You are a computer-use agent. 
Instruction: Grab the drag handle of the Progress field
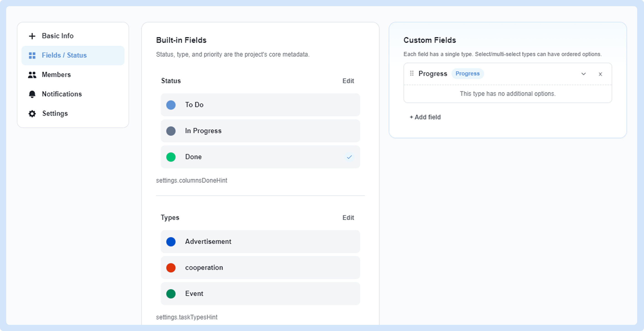[412, 73]
